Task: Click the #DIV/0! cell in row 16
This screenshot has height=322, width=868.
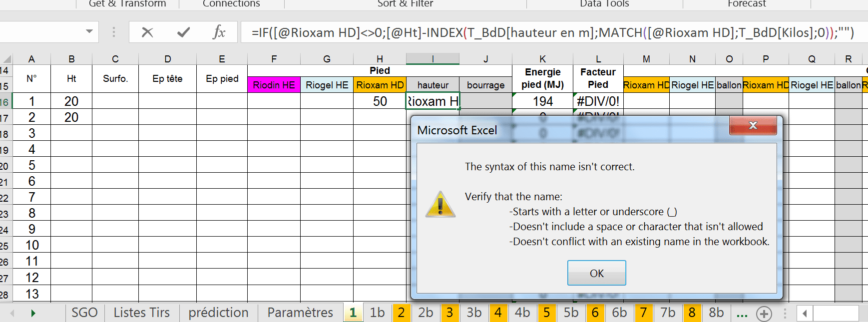Action: [598, 101]
